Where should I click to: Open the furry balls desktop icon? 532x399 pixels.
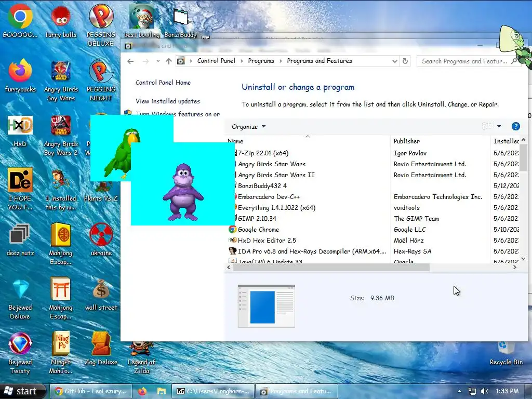pyautogui.click(x=61, y=21)
